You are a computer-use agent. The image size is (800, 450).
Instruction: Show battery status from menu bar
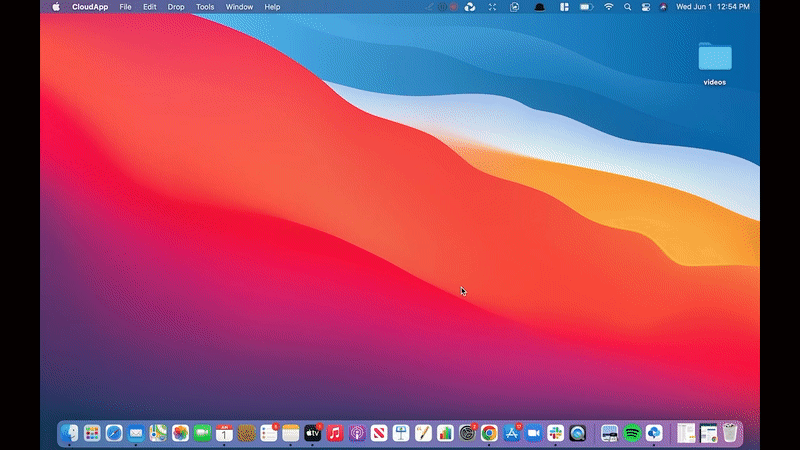pyautogui.click(x=586, y=7)
